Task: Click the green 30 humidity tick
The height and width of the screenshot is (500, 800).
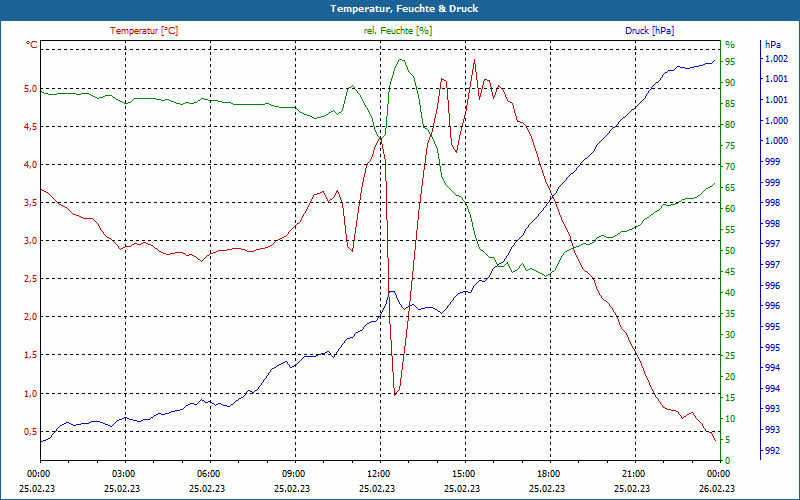Action: (x=730, y=335)
